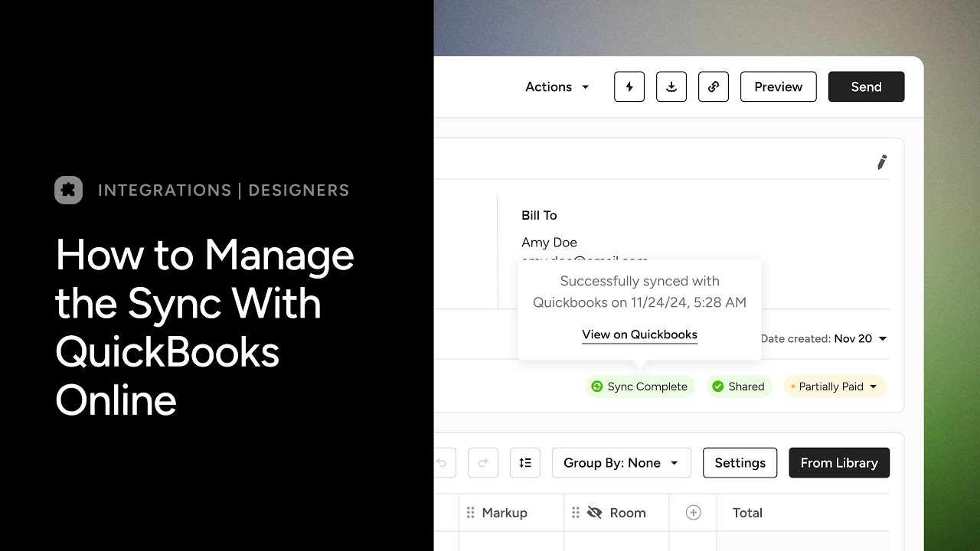Toggle visibility of the Room column
Viewport: 980px width, 551px height.
(x=595, y=513)
